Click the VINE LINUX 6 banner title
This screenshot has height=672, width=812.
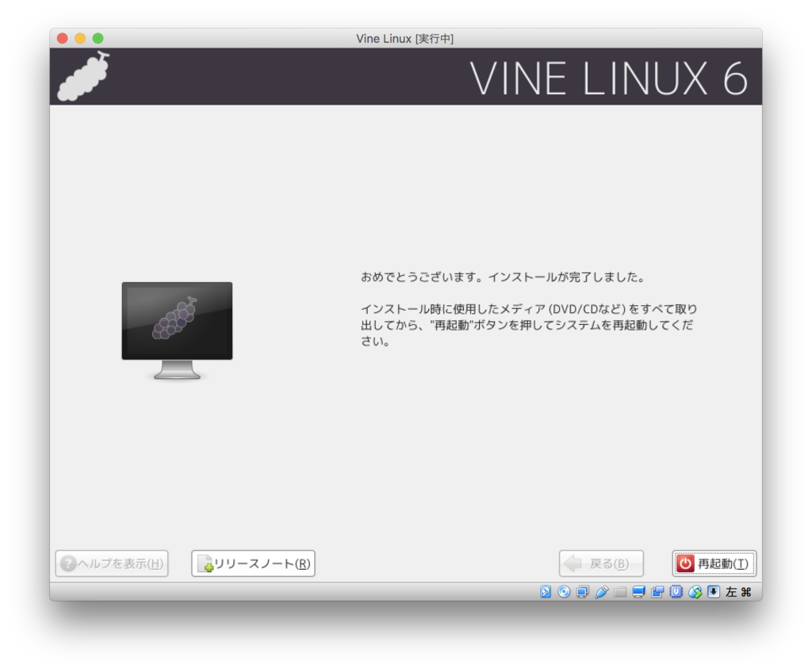pyautogui.click(x=609, y=78)
